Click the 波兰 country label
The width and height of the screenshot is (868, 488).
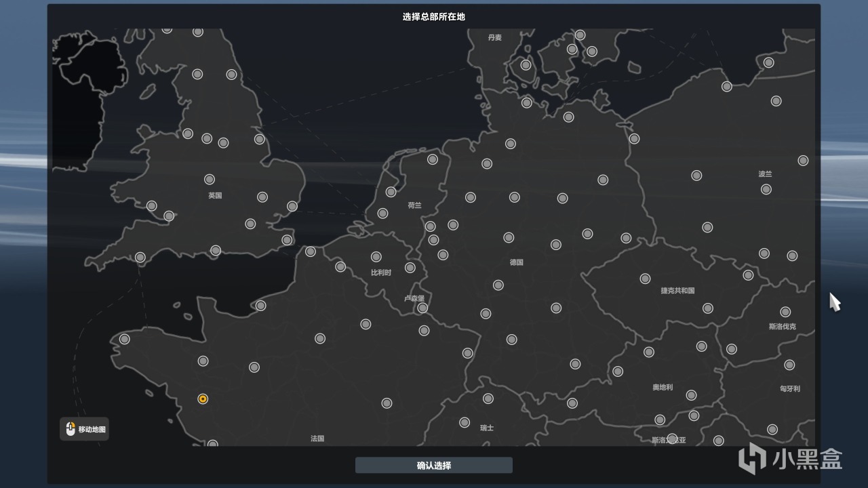(765, 174)
